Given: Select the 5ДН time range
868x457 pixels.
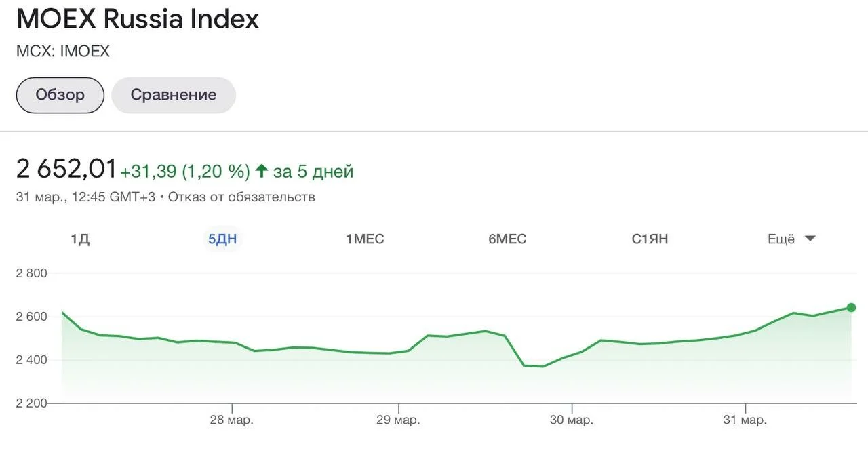Looking at the screenshot, I should tap(222, 239).
